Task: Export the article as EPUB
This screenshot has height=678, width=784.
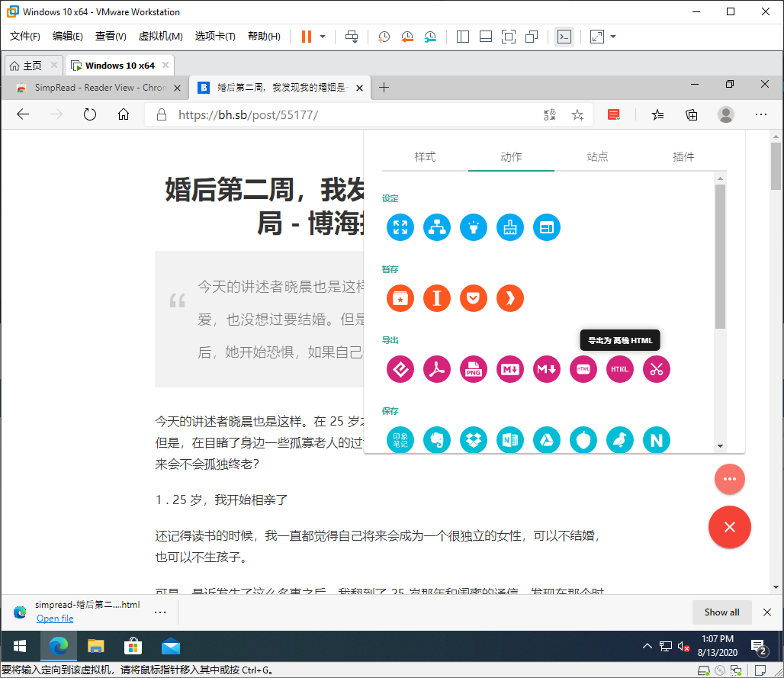Action: click(400, 369)
